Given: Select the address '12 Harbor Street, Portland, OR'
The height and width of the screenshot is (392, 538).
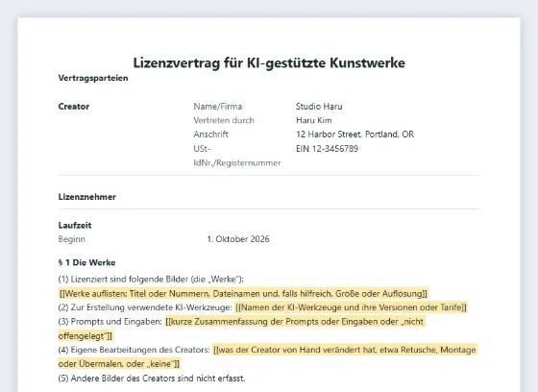Looking at the screenshot, I should tap(355, 135).
